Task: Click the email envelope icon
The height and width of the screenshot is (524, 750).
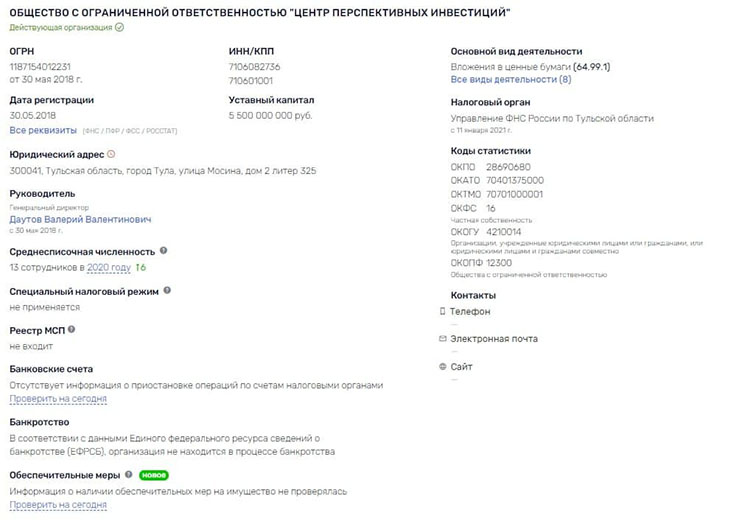Action: pyautogui.click(x=443, y=339)
